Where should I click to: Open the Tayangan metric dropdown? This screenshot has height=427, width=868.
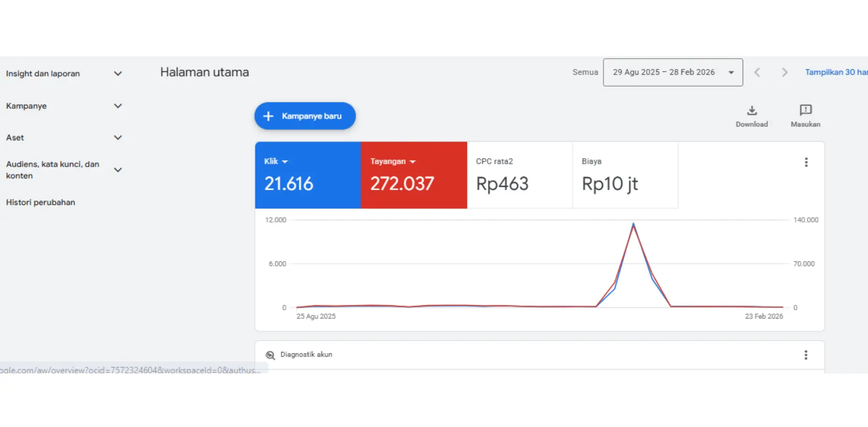pos(412,162)
